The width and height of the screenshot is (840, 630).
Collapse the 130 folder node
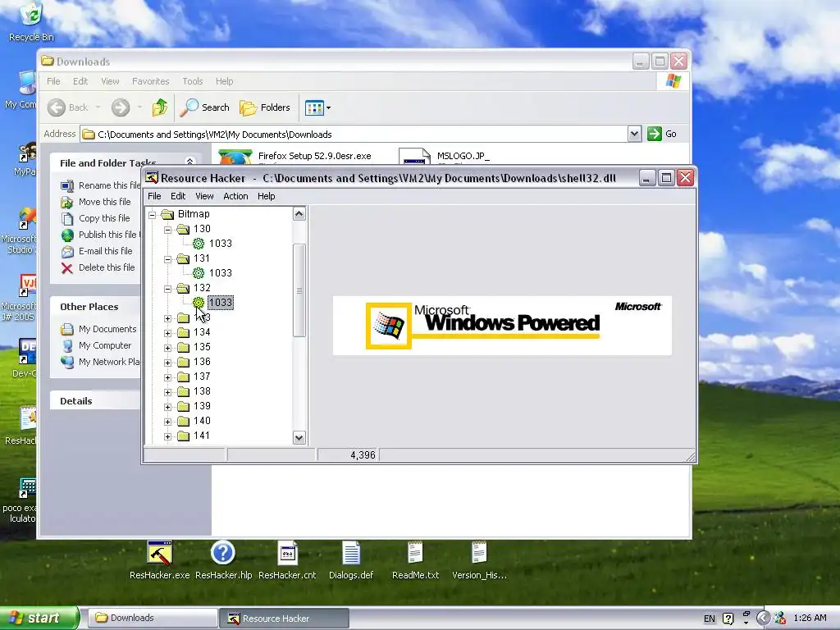point(167,230)
